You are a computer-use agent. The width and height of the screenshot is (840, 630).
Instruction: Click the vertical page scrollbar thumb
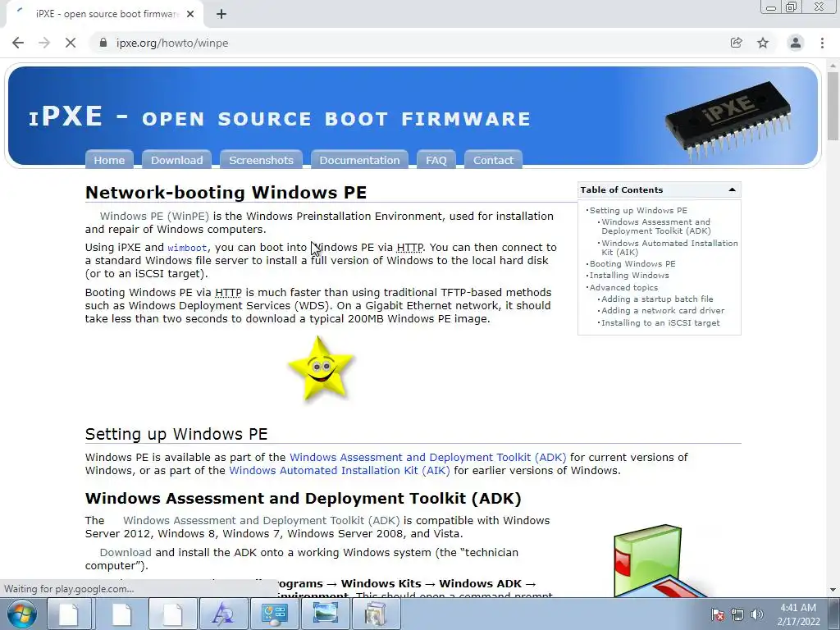[833, 104]
